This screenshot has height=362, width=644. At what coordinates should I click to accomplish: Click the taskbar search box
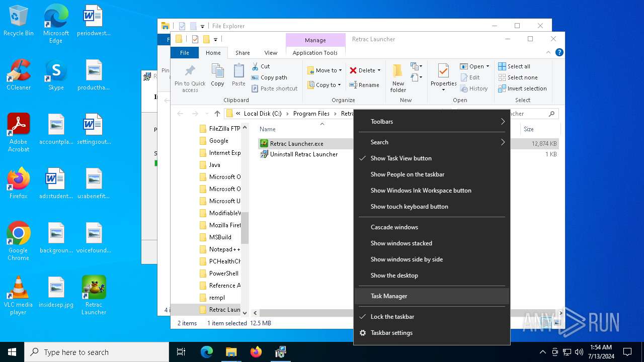pyautogui.click(x=97, y=352)
